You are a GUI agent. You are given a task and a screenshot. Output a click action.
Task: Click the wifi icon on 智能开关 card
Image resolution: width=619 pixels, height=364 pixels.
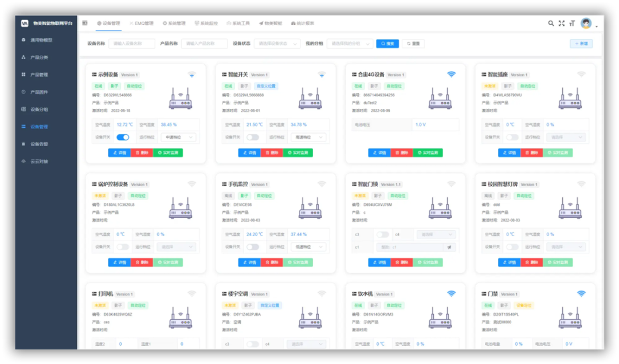tap(322, 75)
